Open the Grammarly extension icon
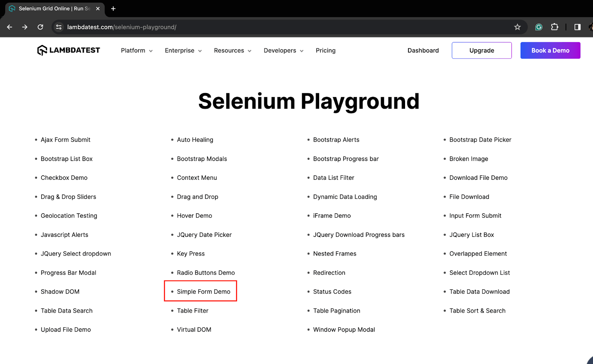 539,27
